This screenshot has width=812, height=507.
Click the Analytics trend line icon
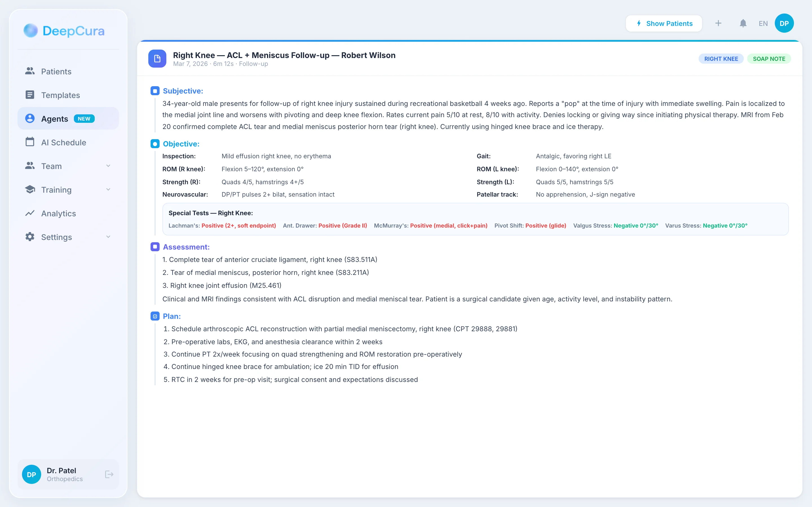(30, 213)
